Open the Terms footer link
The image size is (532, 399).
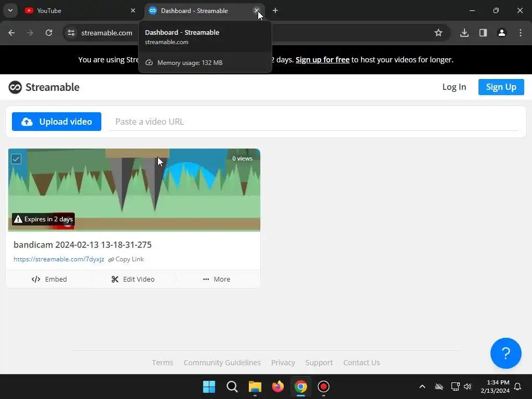point(163,362)
